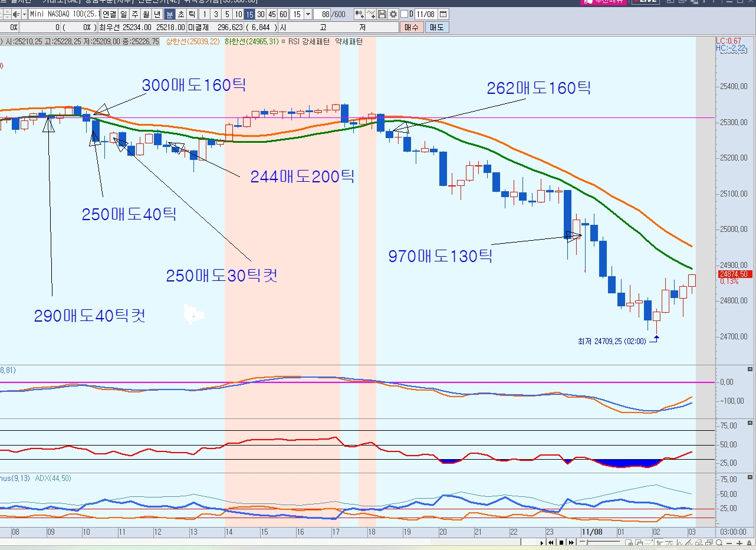This screenshot has height=550, width=756.
Task: Expand the dropdown next to speaker icon
Action: [x=24, y=14]
